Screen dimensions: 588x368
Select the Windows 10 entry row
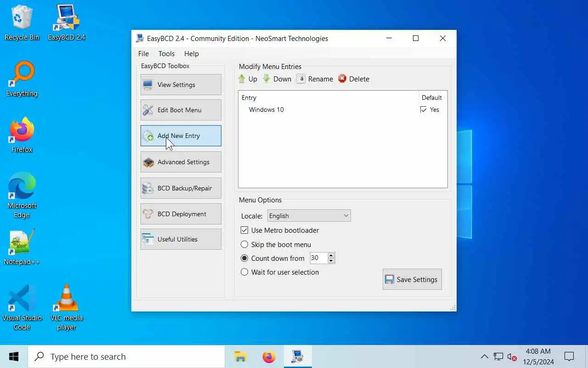(343, 109)
